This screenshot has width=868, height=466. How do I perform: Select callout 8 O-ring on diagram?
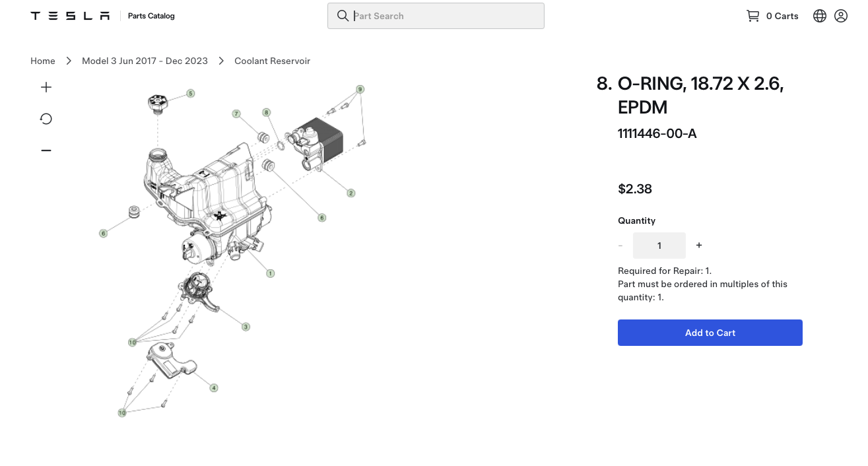click(x=267, y=113)
